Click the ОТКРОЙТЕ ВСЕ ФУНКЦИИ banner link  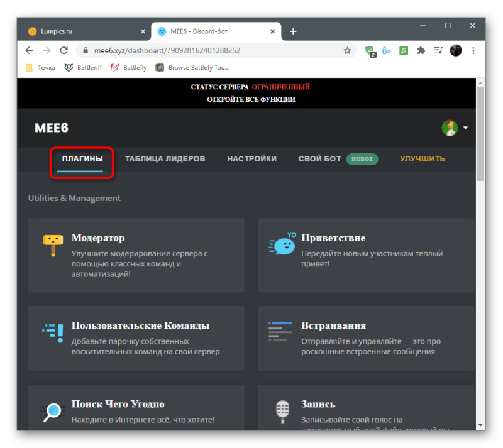click(251, 99)
